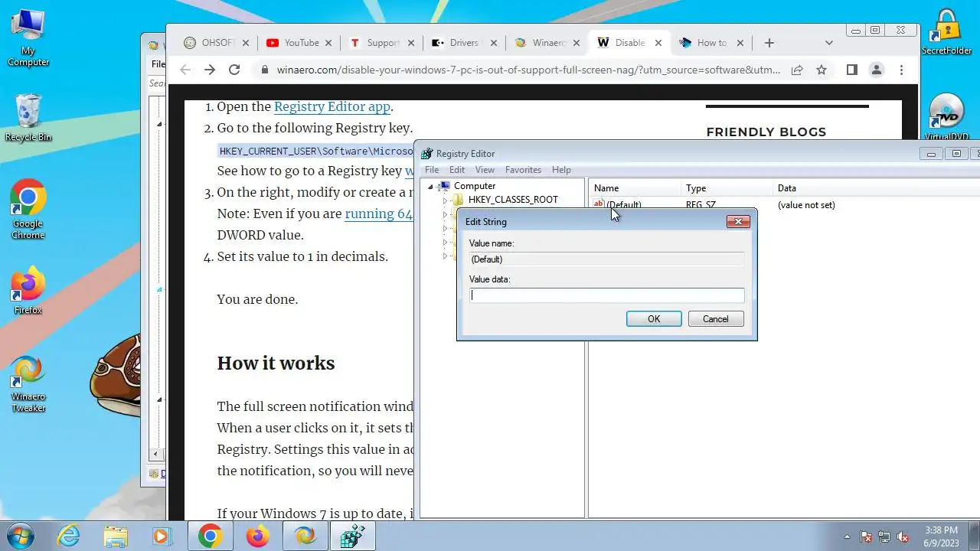The image size is (980, 551).
Task: Click Cancel in the Edit String dialog
Action: [x=716, y=319]
